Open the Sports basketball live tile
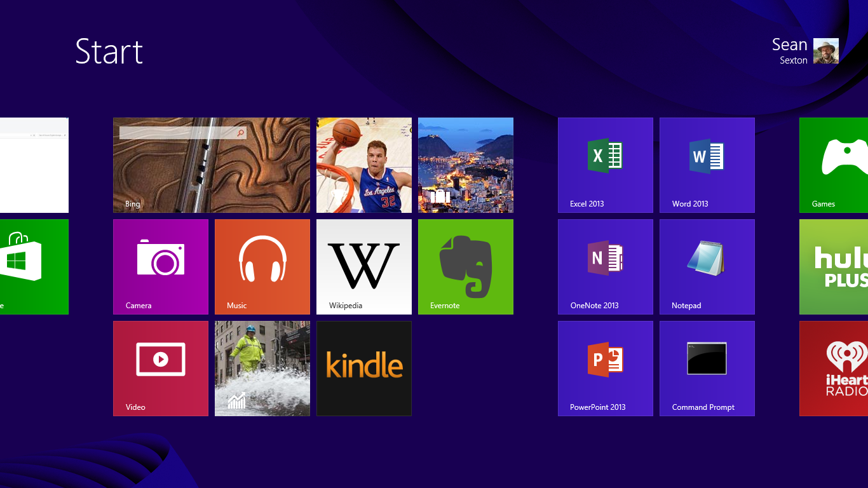868x488 pixels. (363, 165)
